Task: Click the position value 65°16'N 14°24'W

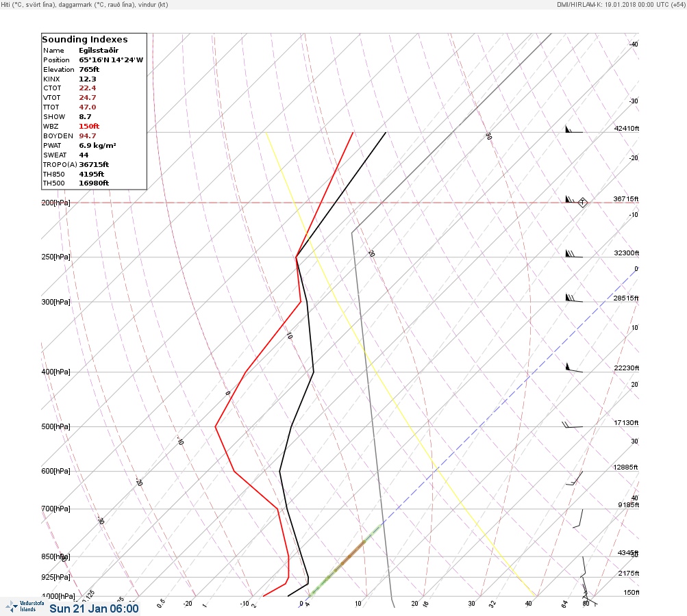Action: tap(111, 60)
